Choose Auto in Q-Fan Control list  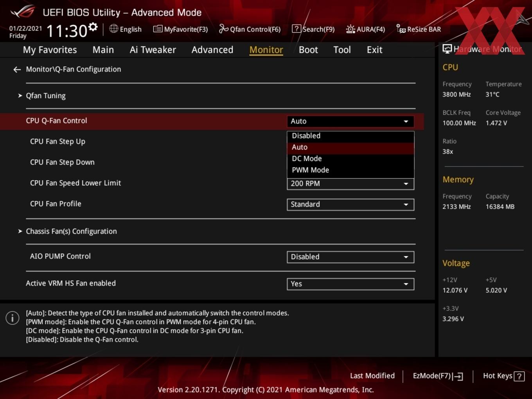[x=350, y=147]
